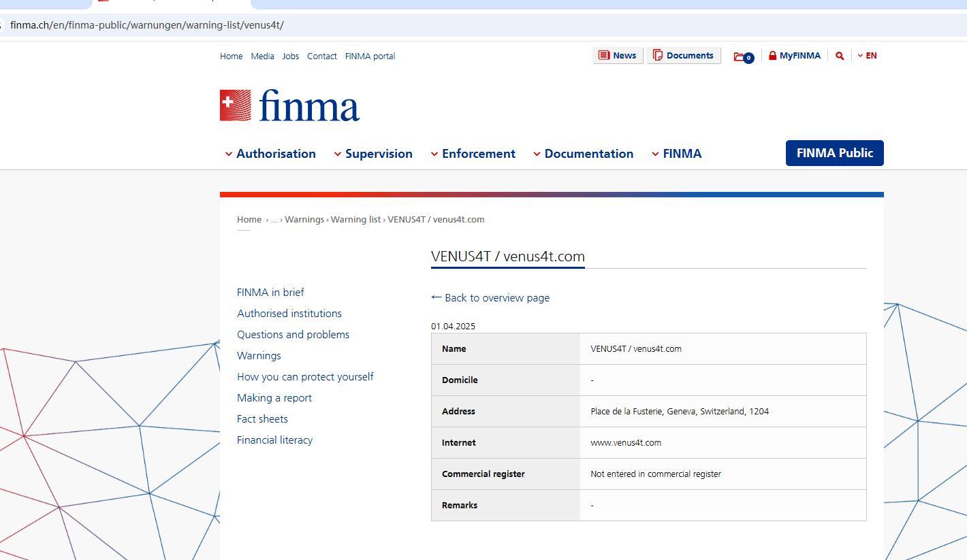The width and height of the screenshot is (967, 560).
Task: Open MyFINMA login
Action: click(x=794, y=56)
